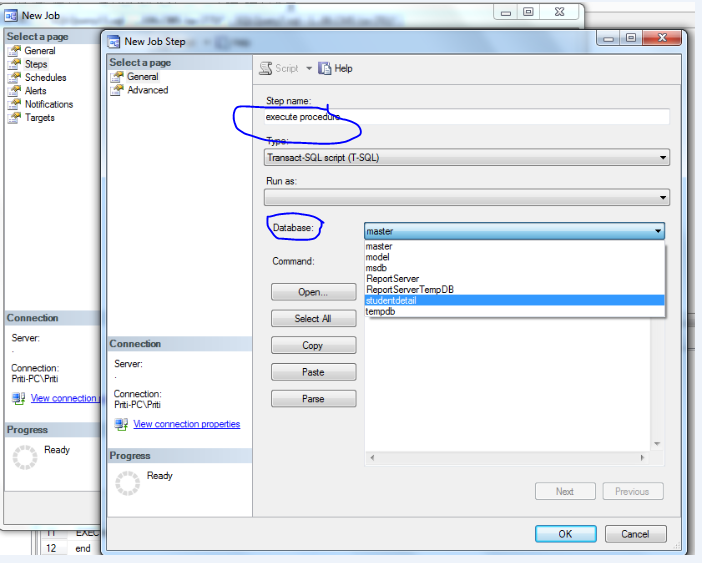This screenshot has height=563, width=702.
Task: Choose ReportServer in database list
Action: coord(514,278)
